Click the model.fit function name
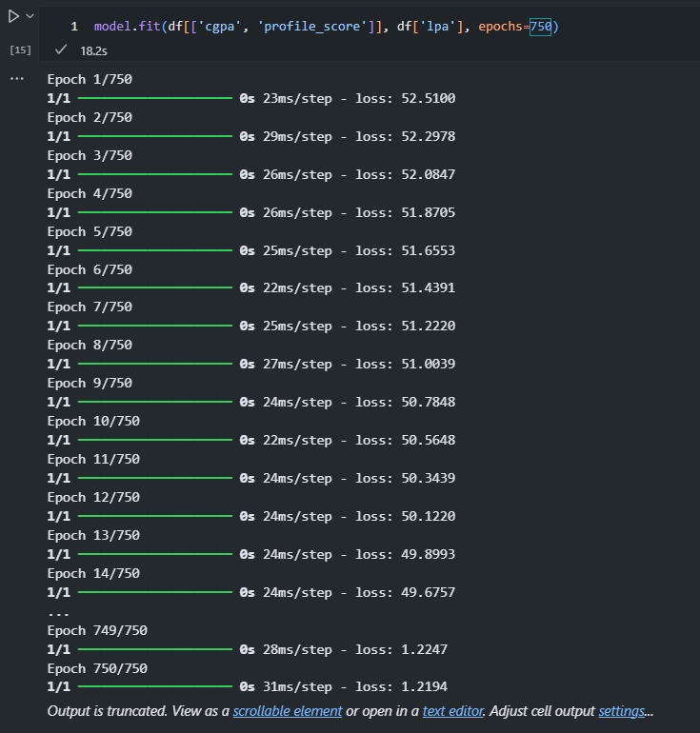 point(128,27)
